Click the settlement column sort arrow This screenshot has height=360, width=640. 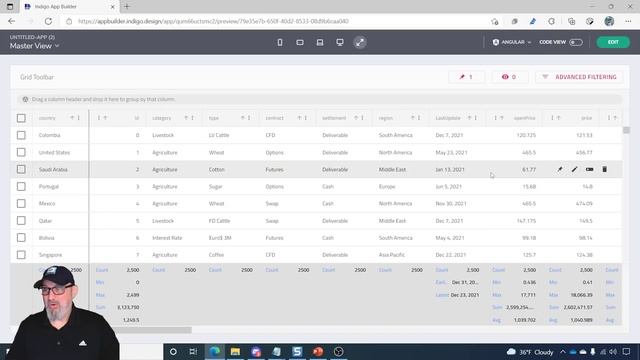356,118
